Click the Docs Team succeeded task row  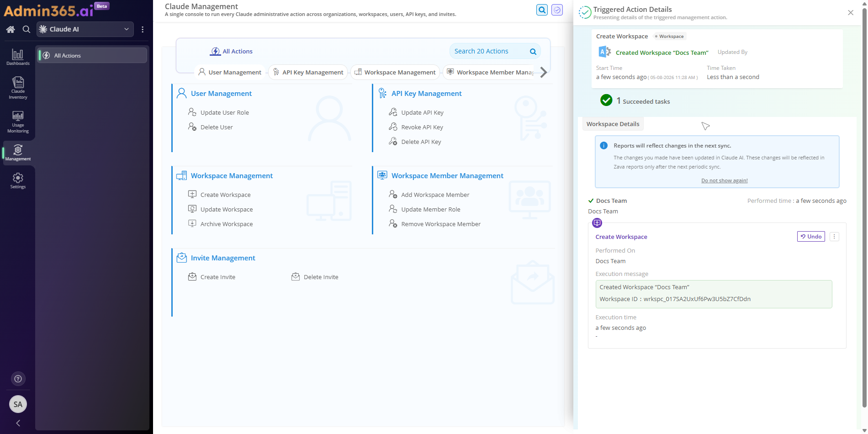(x=717, y=201)
